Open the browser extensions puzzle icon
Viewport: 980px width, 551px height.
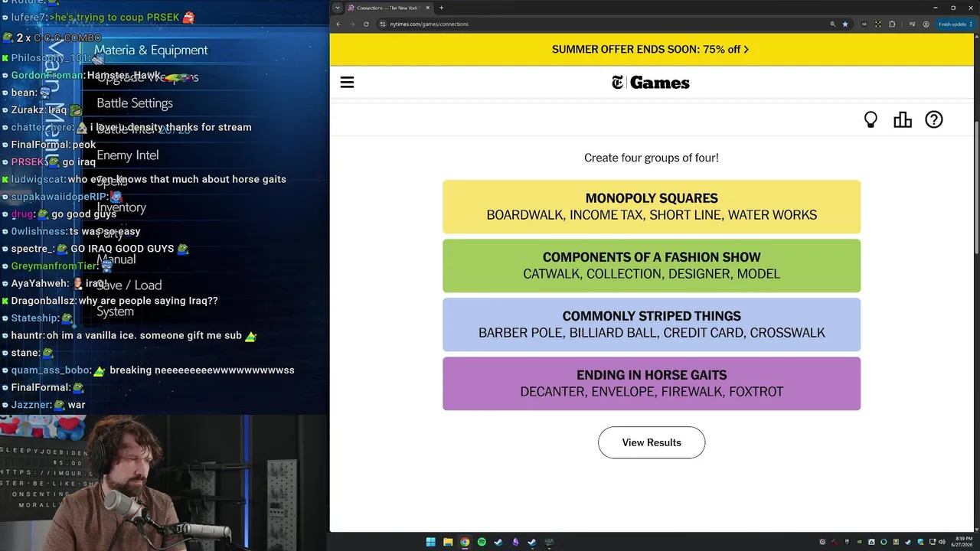892,24
